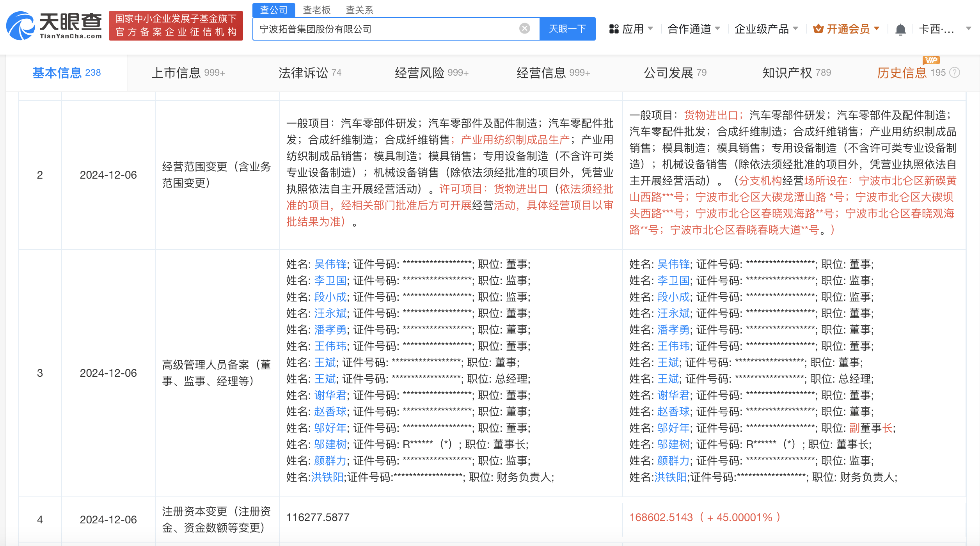Expand the 合作通道 dropdown

click(717, 28)
